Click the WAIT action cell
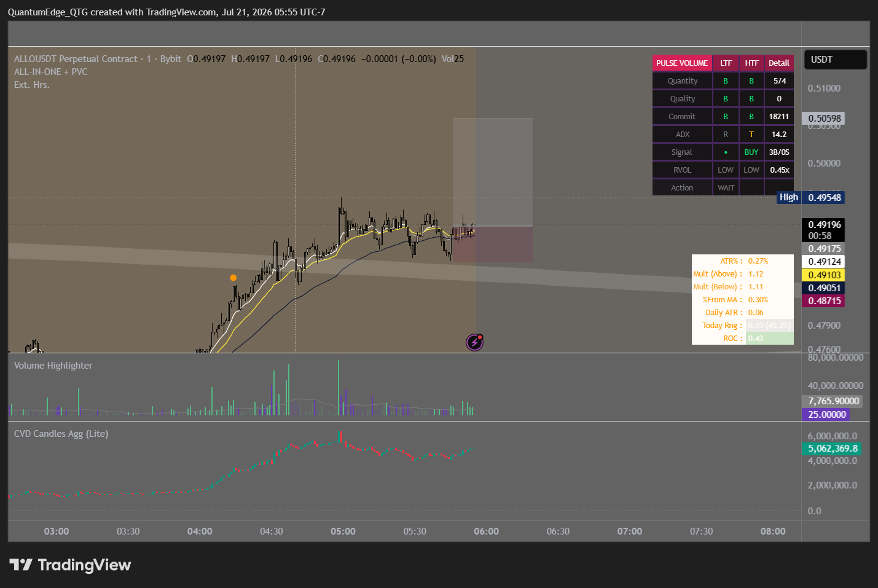Screen dimensions: 878x588 [726, 188]
